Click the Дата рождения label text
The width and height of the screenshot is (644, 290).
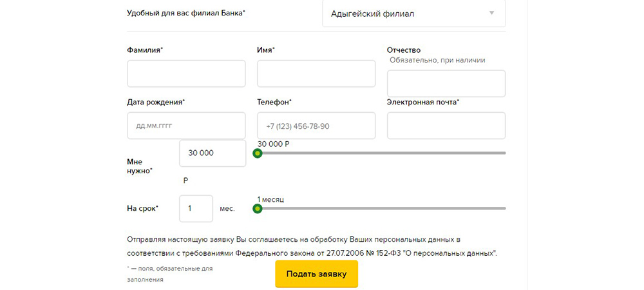(x=156, y=102)
